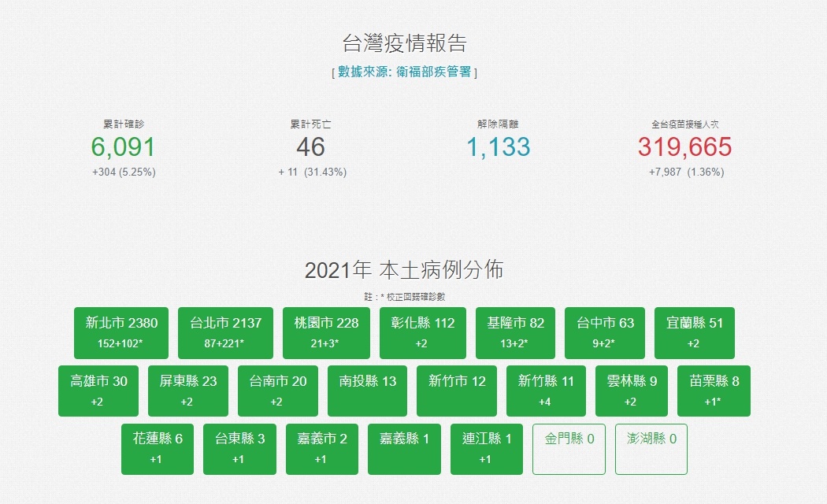This screenshot has width=827, height=504.
Task: Click the 台南市 20 tile
Action: pos(278,391)
